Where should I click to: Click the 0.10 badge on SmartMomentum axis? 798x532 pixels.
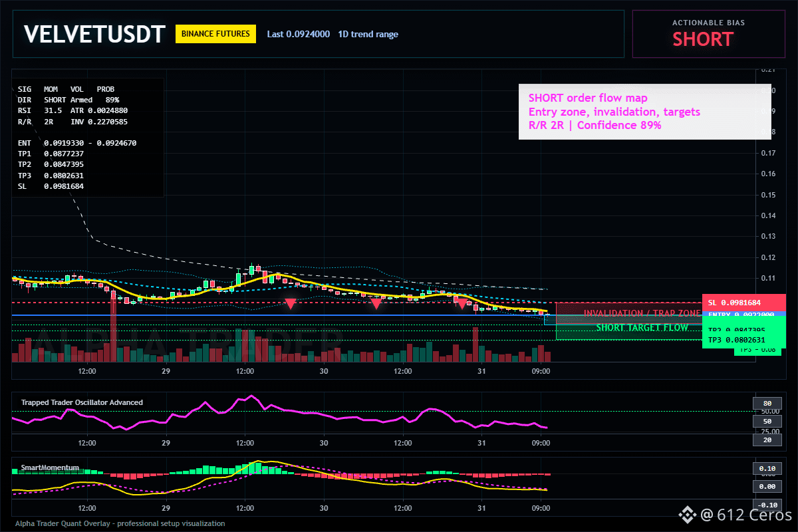767,468
